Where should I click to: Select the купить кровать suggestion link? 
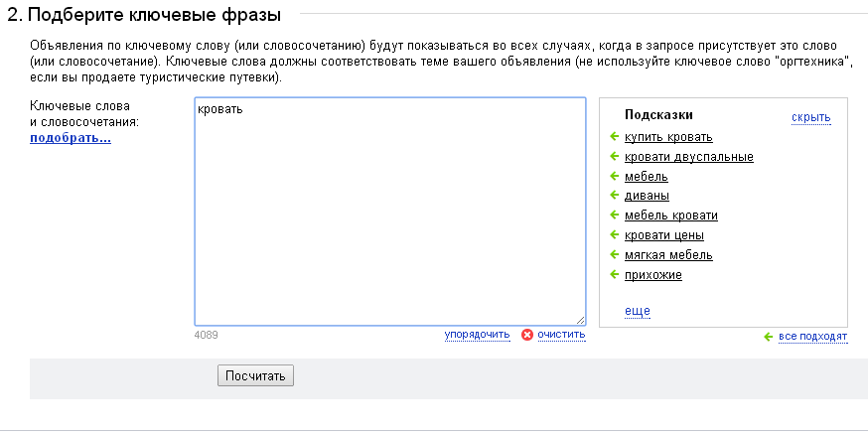coord(668,137)
